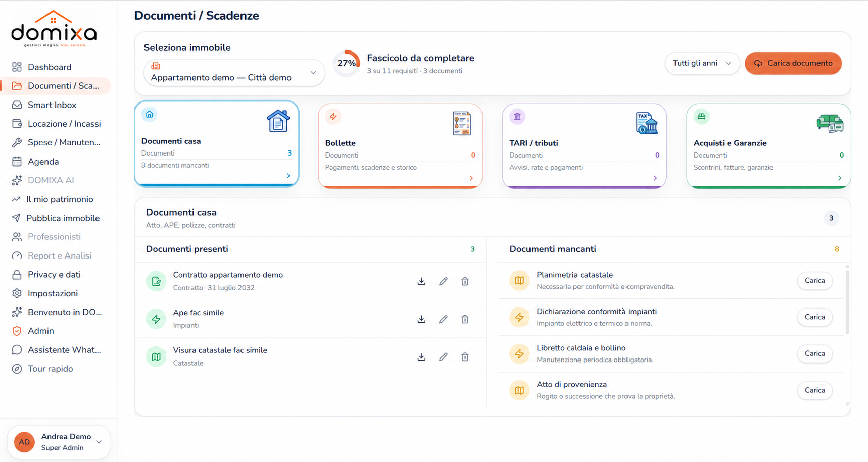This screenshot has width=868, height=462.
Task: Download Contratto appartamento demo document
Action: 421,281
